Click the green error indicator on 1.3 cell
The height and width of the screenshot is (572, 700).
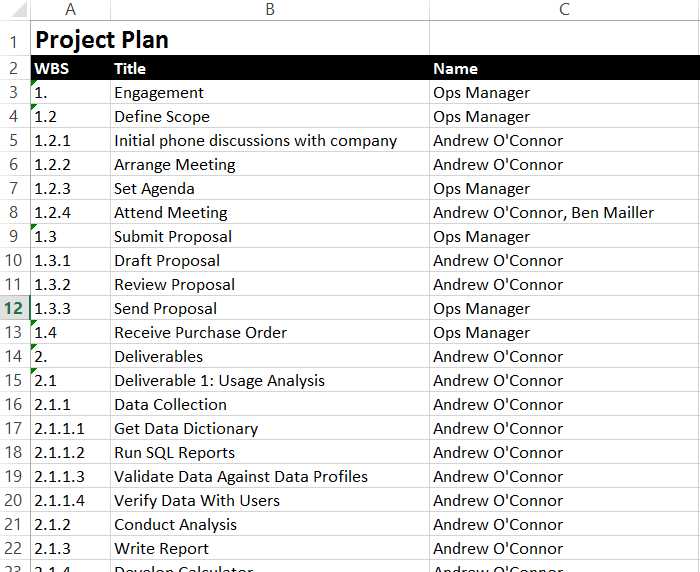click(x=33, y=227)
